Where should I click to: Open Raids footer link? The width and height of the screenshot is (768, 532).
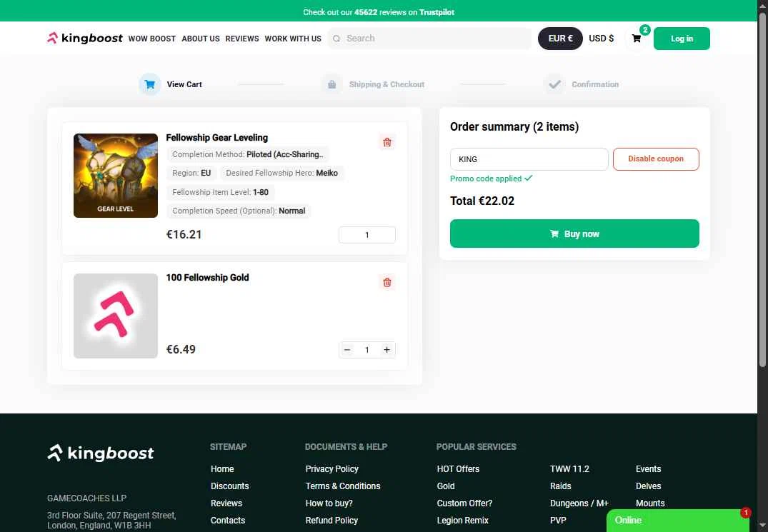[560, 486]
